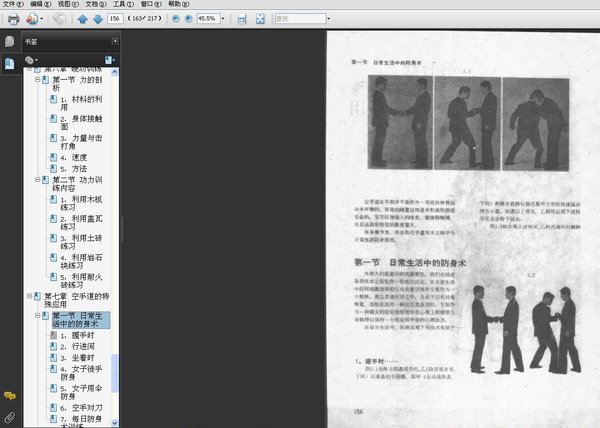Viewport: 600px width, 428px height.
Task: Open the Bookmarks panel icon in sidebar
Action: (x=10, y=63)
